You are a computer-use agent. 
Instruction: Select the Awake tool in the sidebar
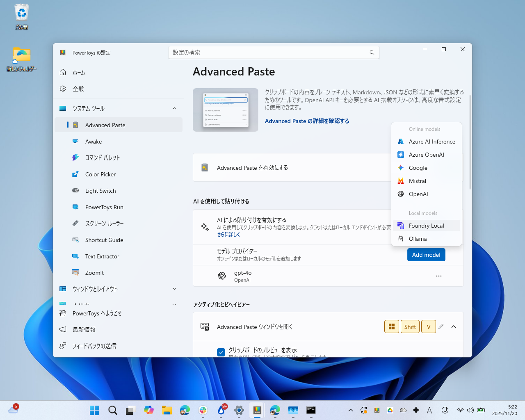[94, 141]
